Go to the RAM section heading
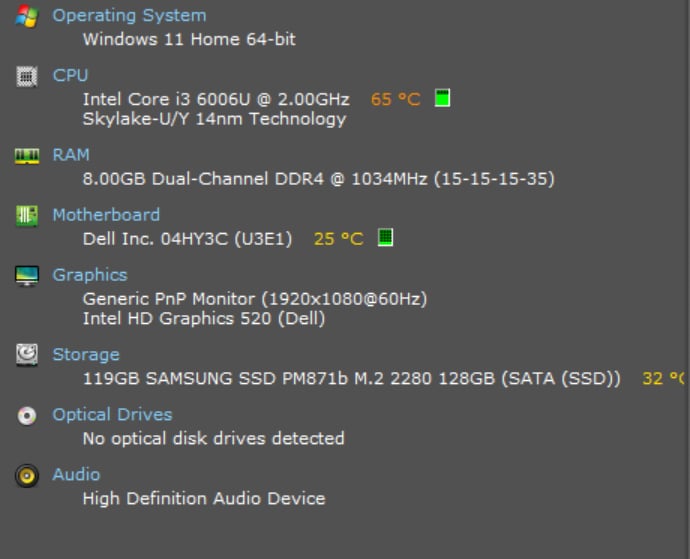The width and height of the screenshot is (690, 559). (71, 154)
